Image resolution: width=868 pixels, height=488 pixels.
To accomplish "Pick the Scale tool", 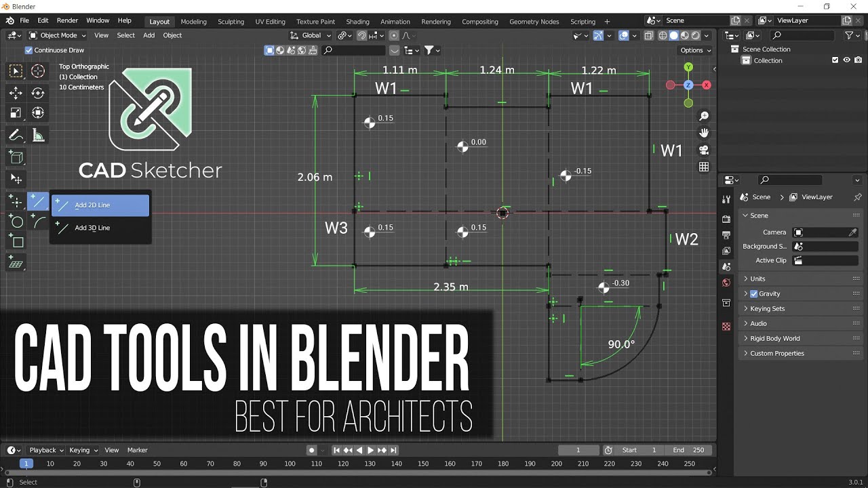I will click(x=16, y=113).
